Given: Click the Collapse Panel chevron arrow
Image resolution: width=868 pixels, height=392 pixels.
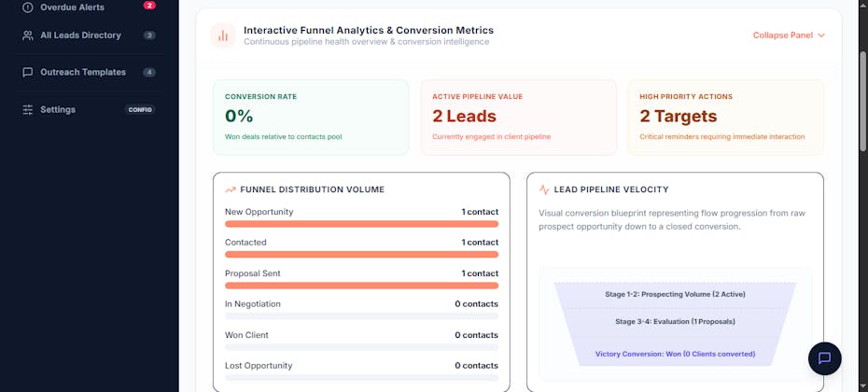Looking at the screenshot, I should tap(821, 35).
